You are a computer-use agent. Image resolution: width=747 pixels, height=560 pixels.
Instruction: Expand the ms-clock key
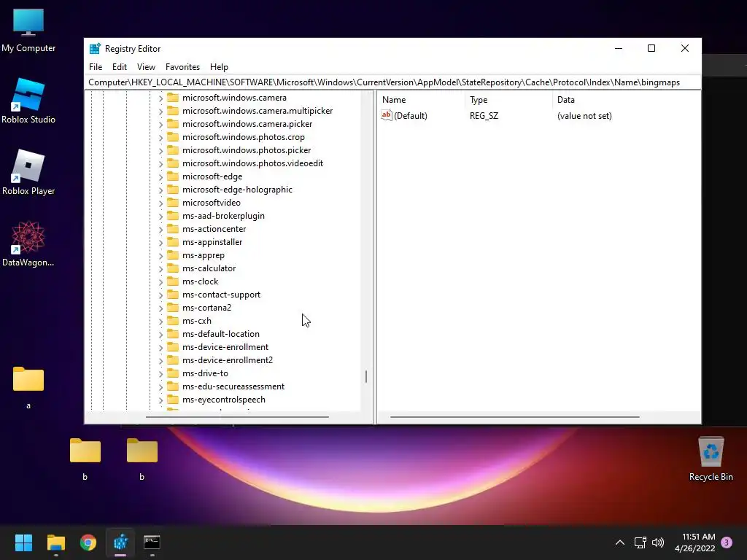160,282
